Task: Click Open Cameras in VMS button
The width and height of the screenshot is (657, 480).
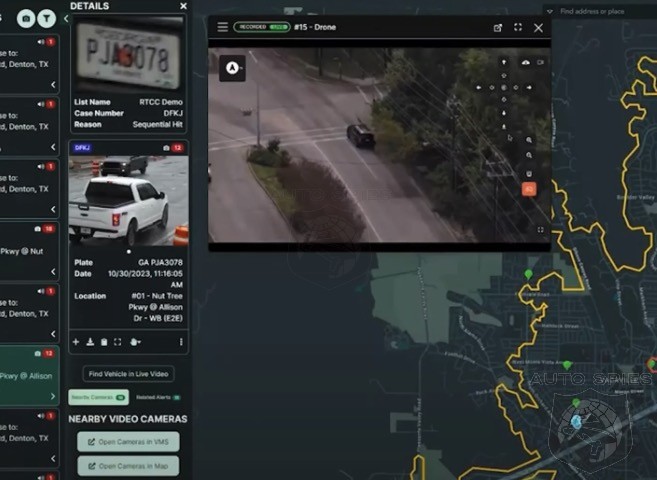Action: click(129, 442)
